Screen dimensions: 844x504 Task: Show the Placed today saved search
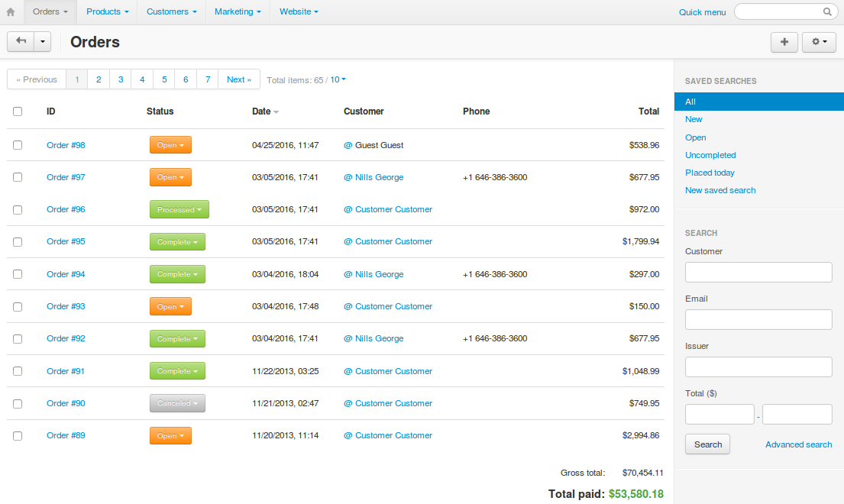[710, 173]
